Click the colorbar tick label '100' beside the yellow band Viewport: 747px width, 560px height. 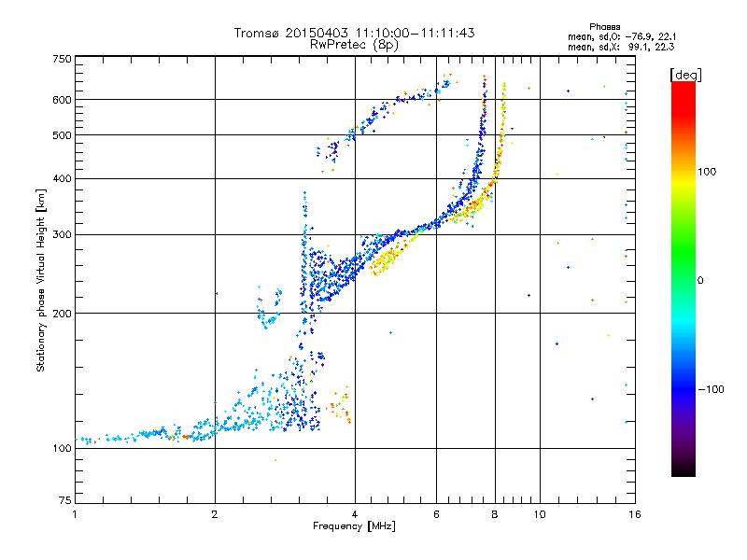(x=707, y=172)
